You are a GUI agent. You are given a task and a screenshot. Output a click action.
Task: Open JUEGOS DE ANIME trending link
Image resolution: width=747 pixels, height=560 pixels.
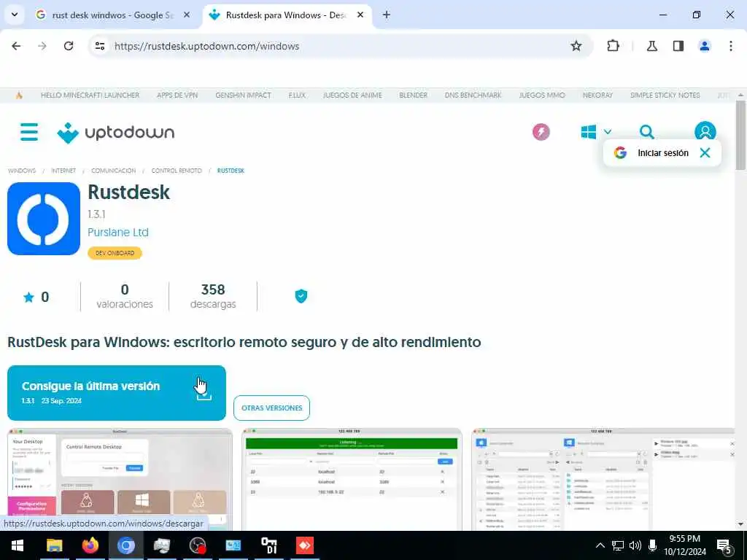(x=352, y=96)
